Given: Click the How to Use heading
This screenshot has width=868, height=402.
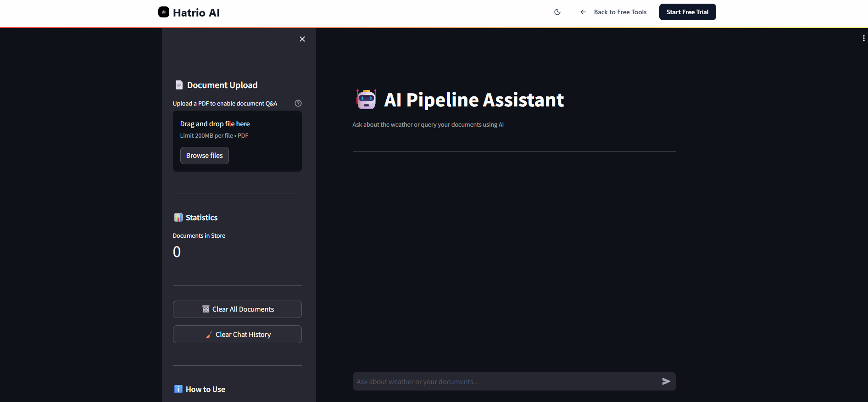Looking at the screenshot, I should [x=205, y=389].
